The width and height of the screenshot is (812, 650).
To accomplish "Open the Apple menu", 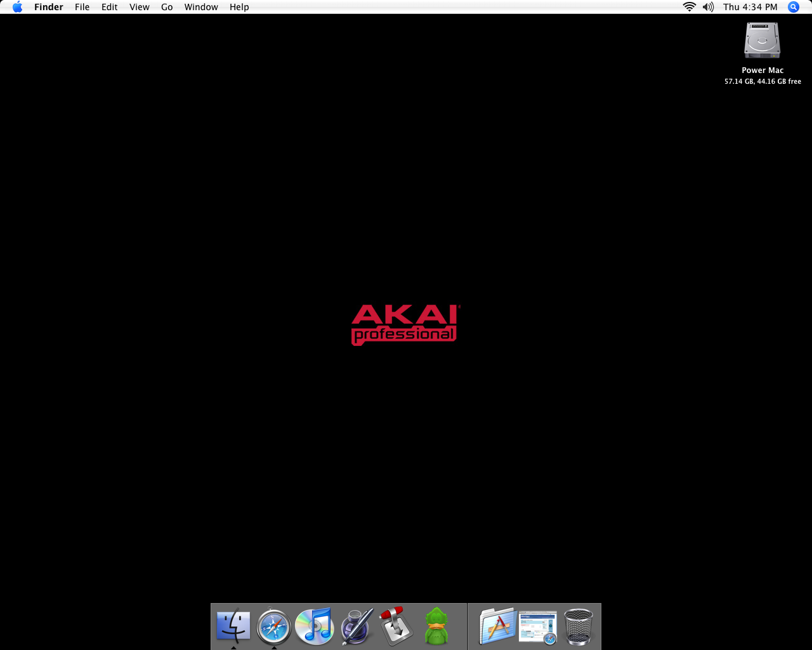I will 18,7.
